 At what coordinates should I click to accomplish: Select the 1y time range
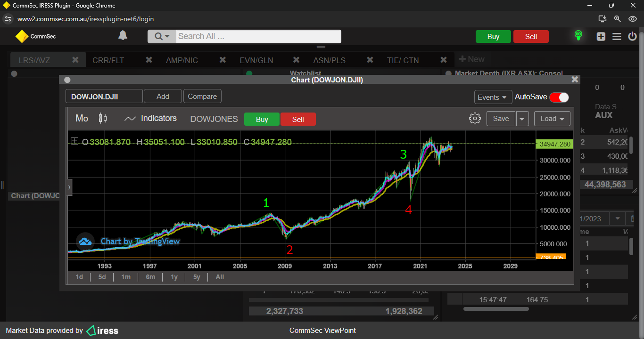point(174,277)
